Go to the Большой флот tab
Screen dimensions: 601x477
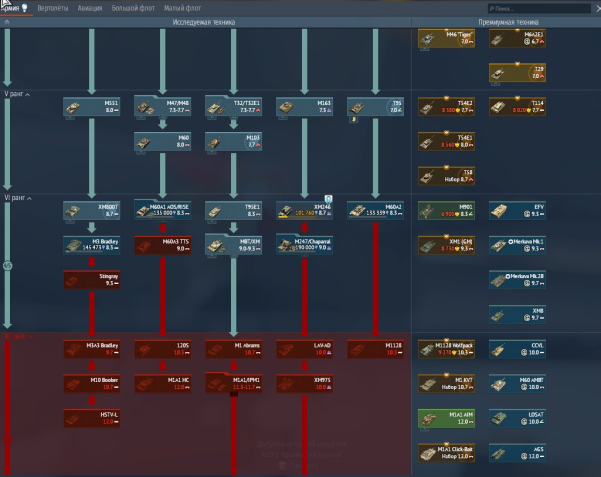point(139,7)
